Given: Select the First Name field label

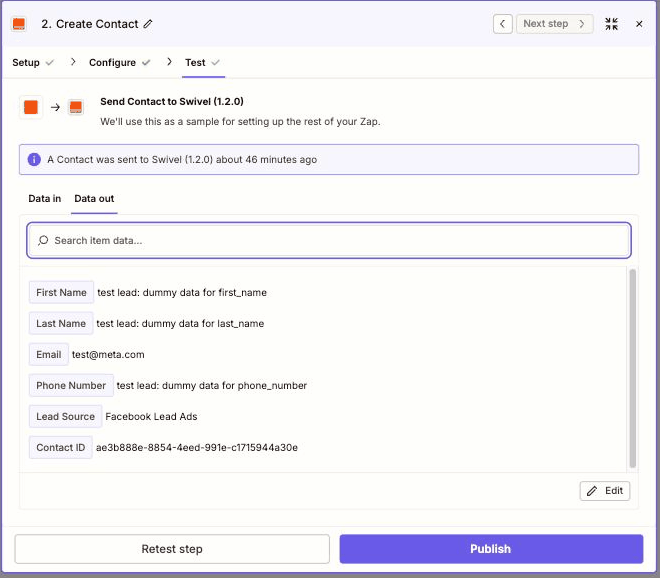Looking at the screenshot, I should (x=61, y=293).
